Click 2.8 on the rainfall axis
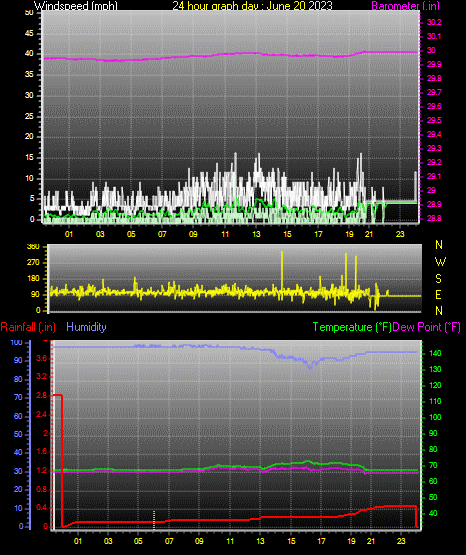The image size is (466, 555). tap(41, 396)
